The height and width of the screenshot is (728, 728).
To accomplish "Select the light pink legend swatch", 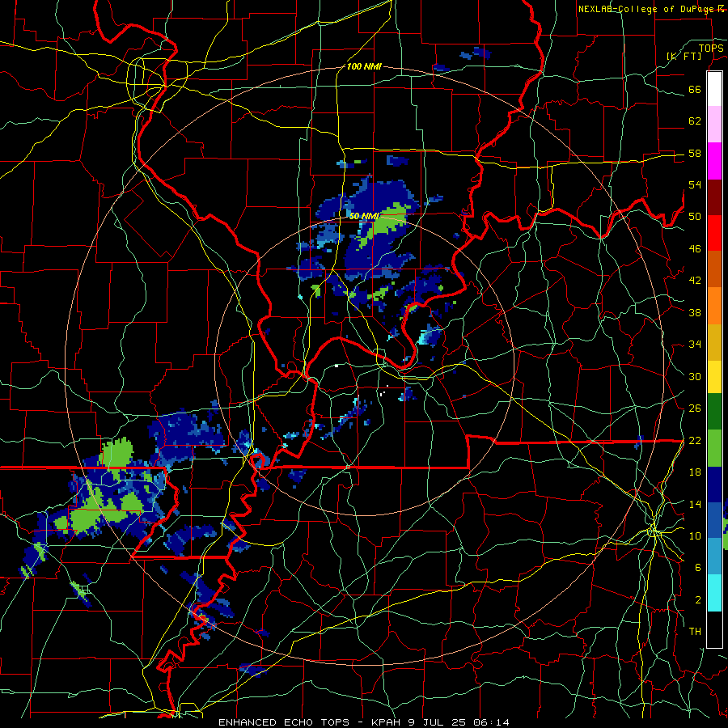I will click(714, 124).
